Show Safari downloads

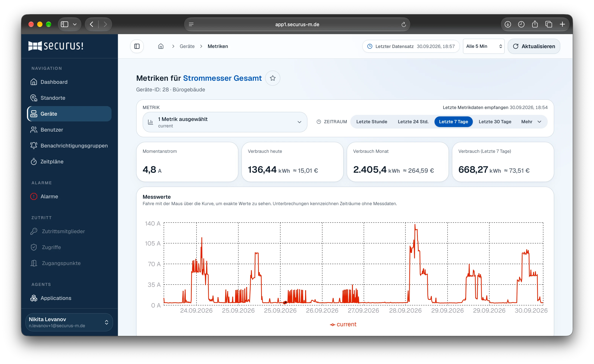pos(508,24)
